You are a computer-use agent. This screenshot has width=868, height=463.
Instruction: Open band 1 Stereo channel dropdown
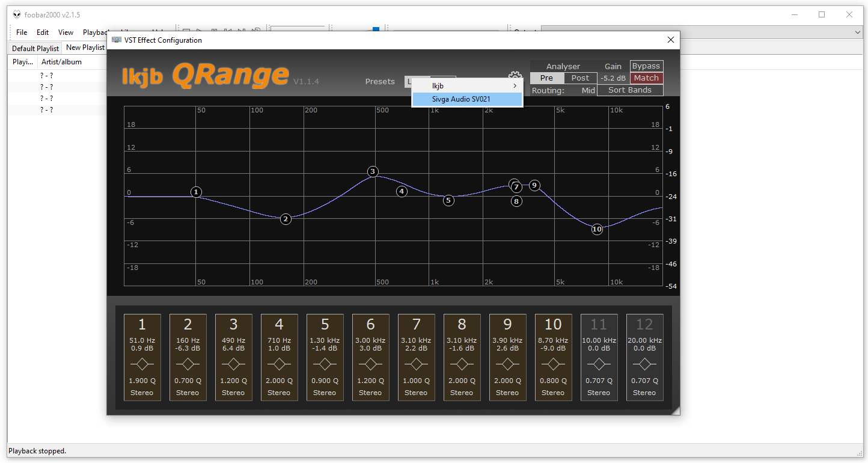142,393
